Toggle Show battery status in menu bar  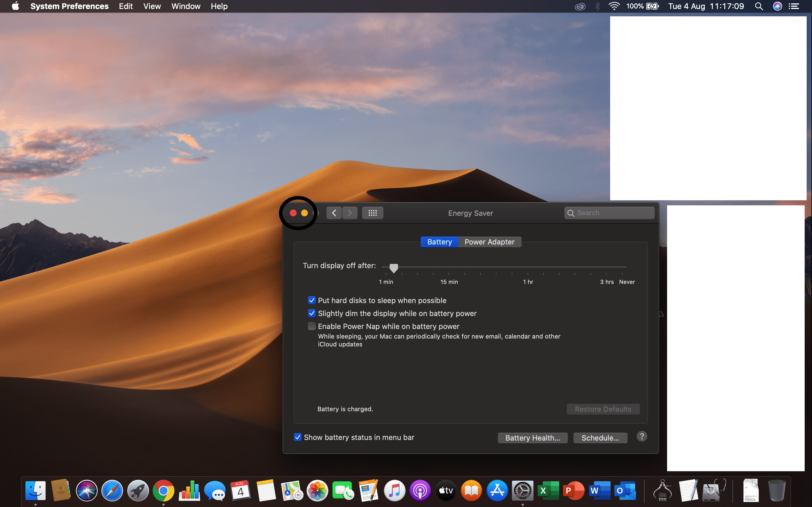pyautogui.click(x=298, y=437)
